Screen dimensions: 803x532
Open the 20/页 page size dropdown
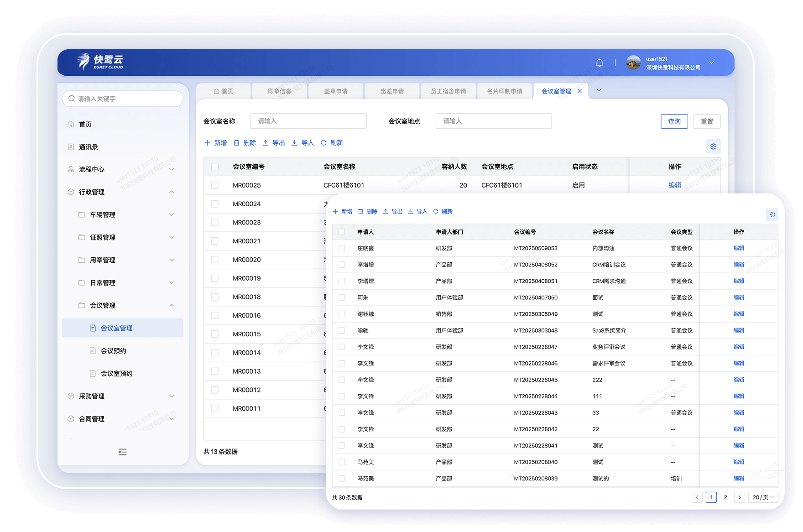763,497
